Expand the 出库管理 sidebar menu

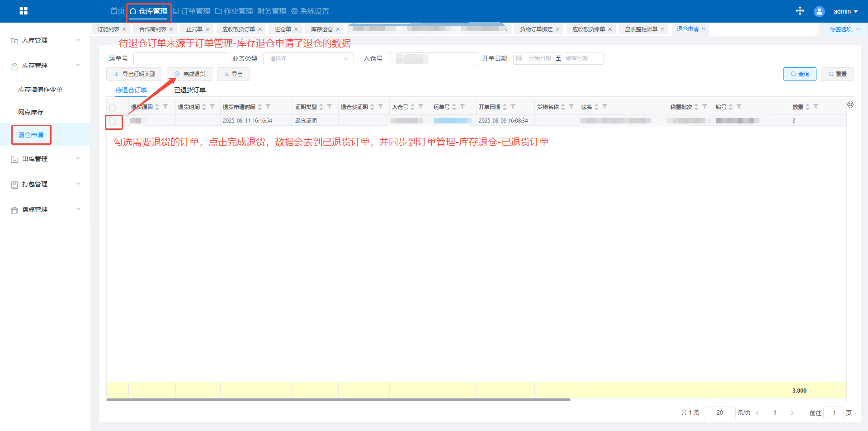pos(45,159)
